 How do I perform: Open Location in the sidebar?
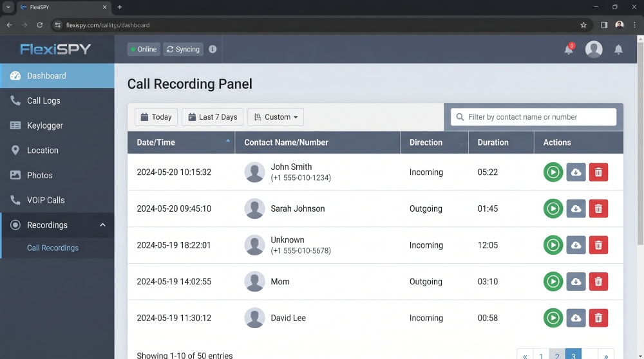pyautogui.click(x=57, y=151)
